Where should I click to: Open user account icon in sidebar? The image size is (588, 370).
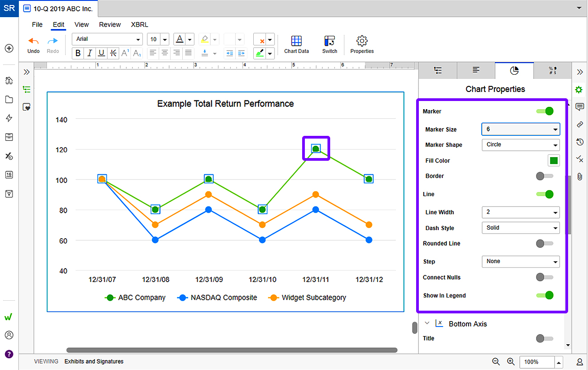[x=9, y=335]
